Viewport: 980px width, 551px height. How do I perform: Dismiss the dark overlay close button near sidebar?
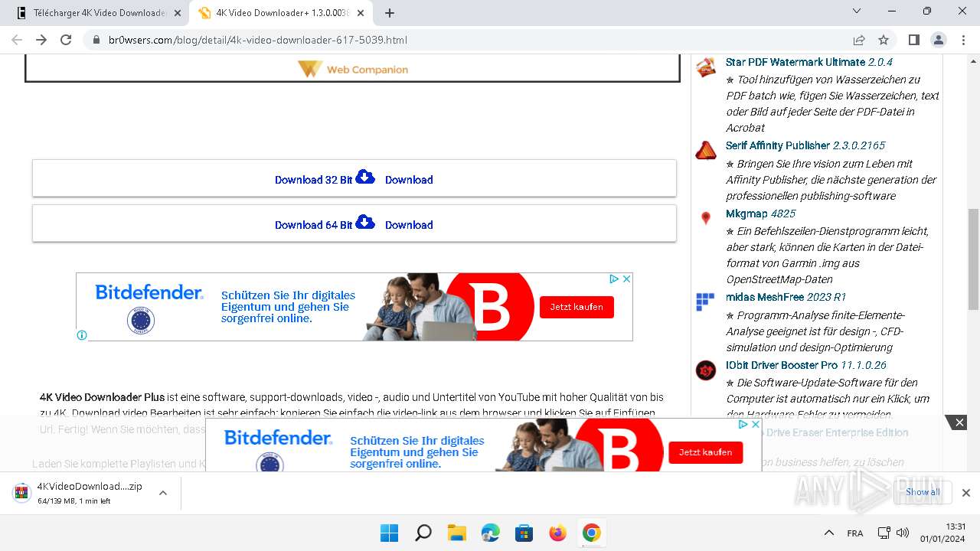pos(959,422)
